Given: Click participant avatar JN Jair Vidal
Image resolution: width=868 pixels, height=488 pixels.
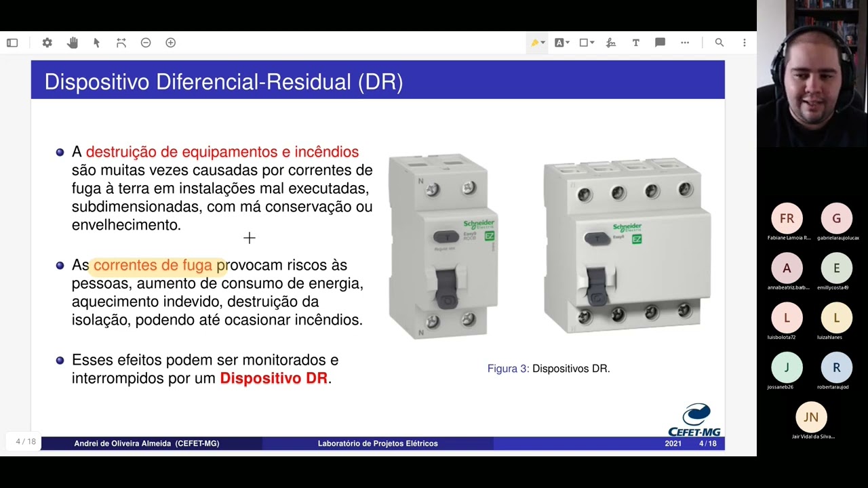Looking at the screenshot, I should (x=811, y=417).
